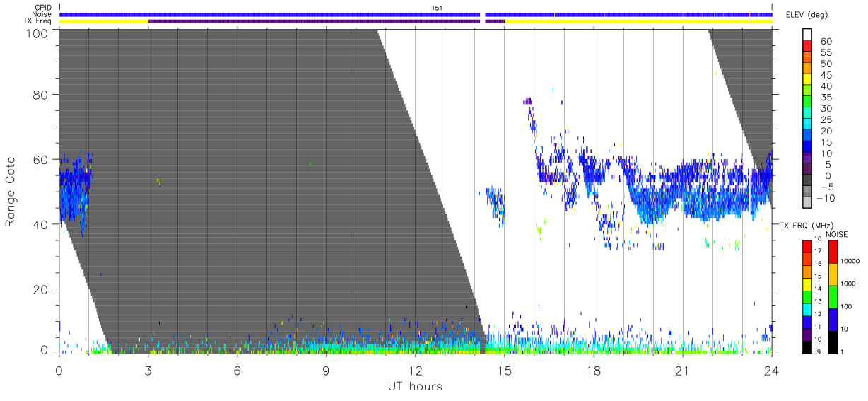Click the 55 label on ELEV colorbar
868x401 pixels.
[825, 53]
